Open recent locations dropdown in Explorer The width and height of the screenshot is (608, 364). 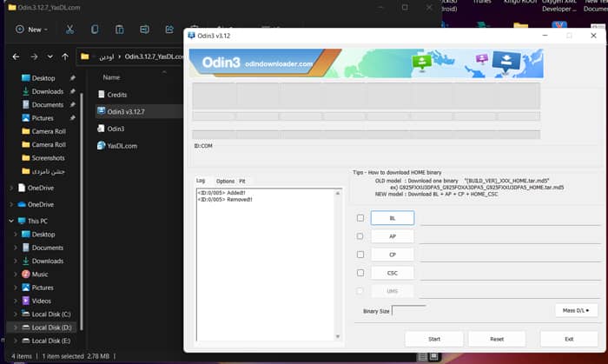pyautogui.click(x=50, y=56)
